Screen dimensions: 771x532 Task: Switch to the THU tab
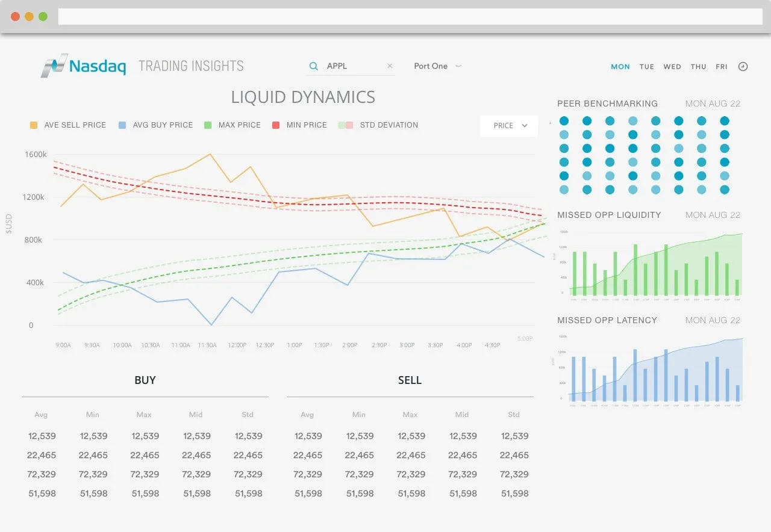699,67
